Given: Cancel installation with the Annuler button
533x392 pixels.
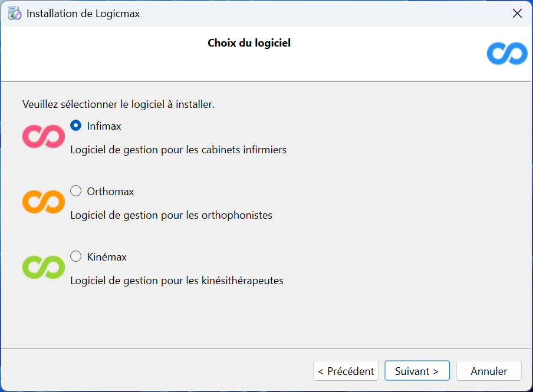Looking at the screenshot, I should pos(489,371).
